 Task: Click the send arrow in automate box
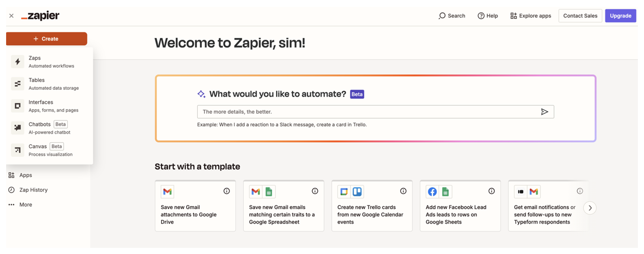[544, 112]
